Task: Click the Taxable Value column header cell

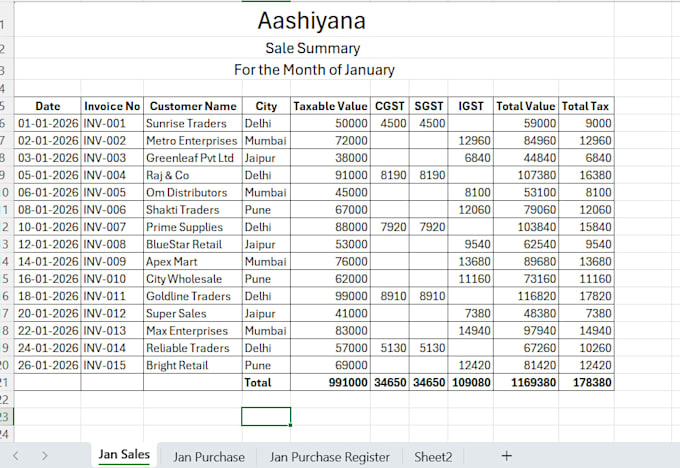Action: pyautogui.click(x=330, y=106)
